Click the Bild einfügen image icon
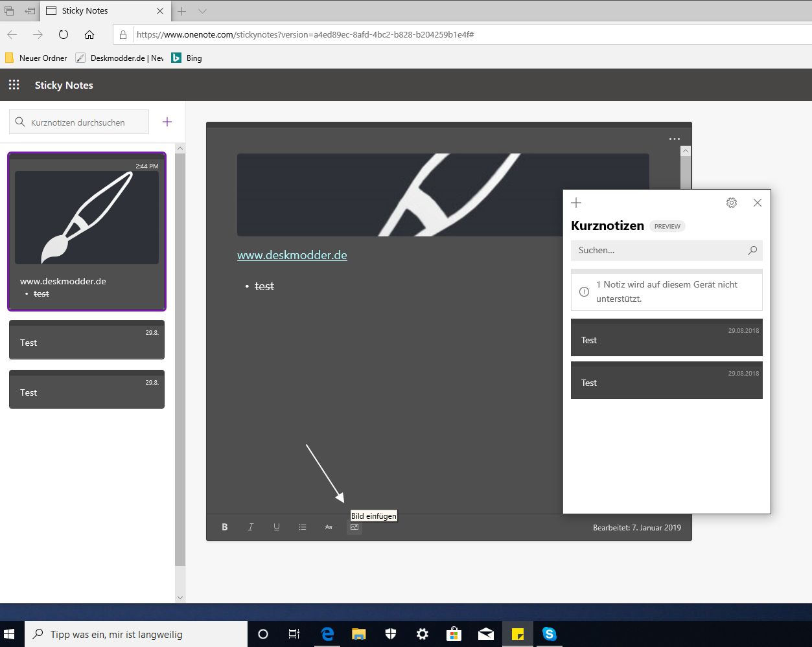The width and height of the screenshot is (812, 647). pyautogui.click(x=354, y=527)
